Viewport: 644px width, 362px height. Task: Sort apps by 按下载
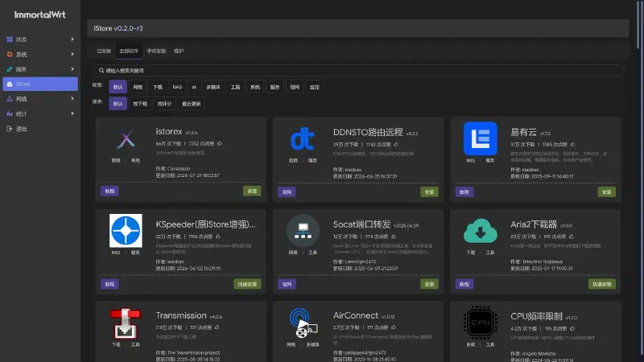(x=140, y=104)
